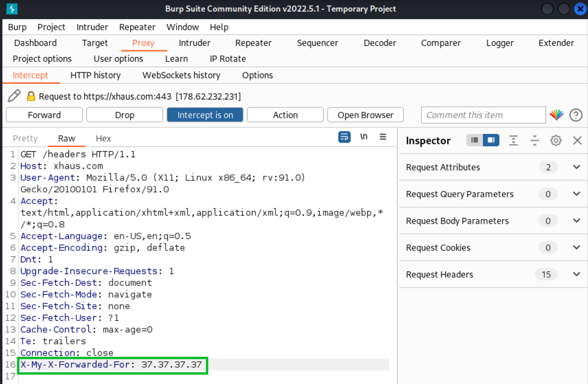Open the help question mark icon
This screenshot has width=588, height=384.
pyautogui.click(x=576, y=115)
